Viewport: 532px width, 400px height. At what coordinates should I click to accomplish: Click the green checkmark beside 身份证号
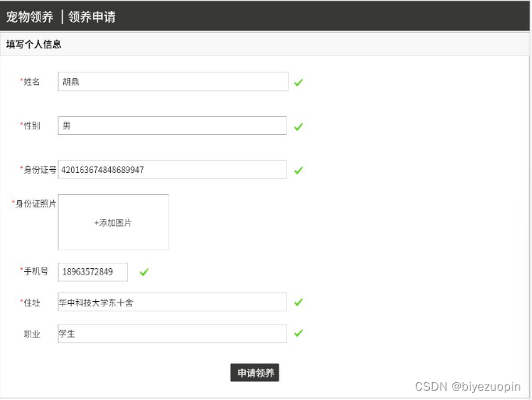pyautogui.click(x=299, y=170)
